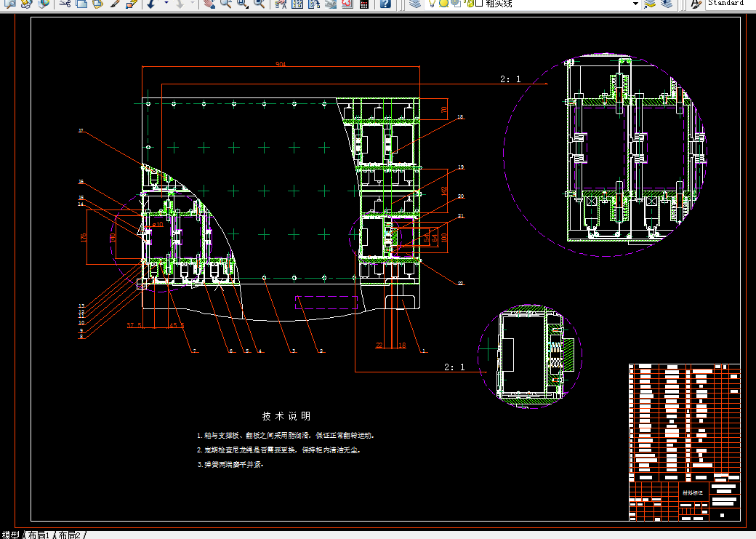Open the Properties palette icon
The width and height of the screenshot is (756, 539).
pos(281,4)
